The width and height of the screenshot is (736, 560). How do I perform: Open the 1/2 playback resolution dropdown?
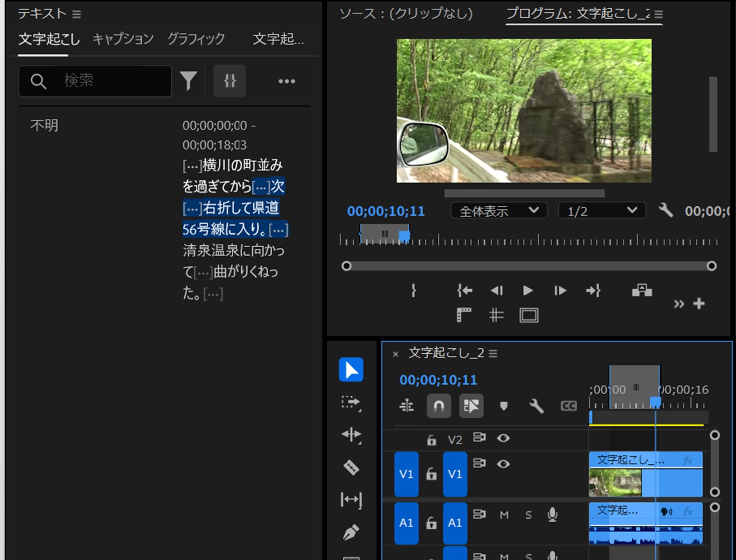point(602,211)
